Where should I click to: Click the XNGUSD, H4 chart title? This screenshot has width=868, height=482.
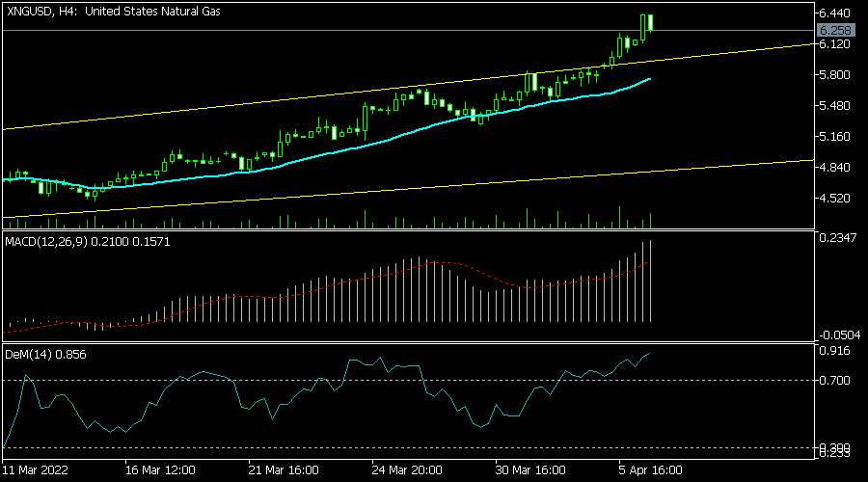[x=114, y=11]
